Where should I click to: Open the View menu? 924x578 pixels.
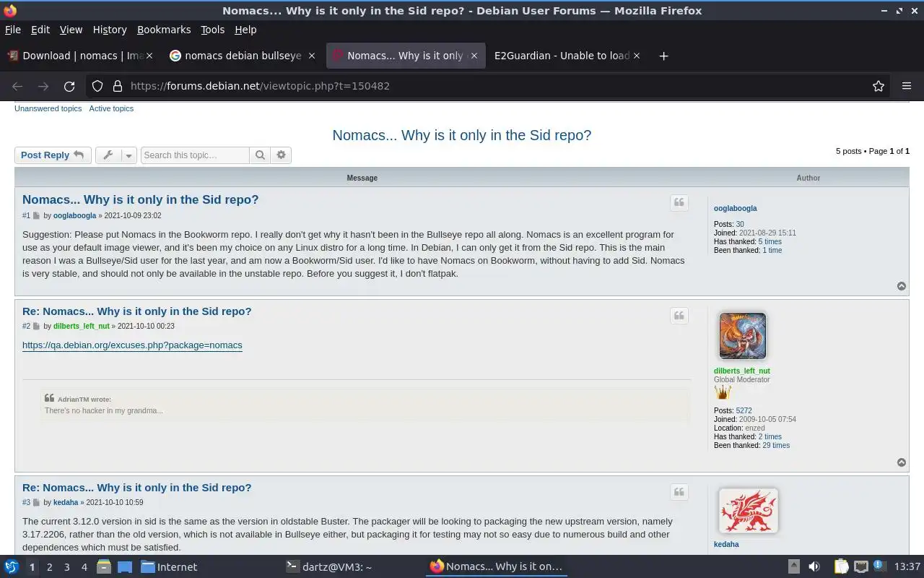pos(71,30)
